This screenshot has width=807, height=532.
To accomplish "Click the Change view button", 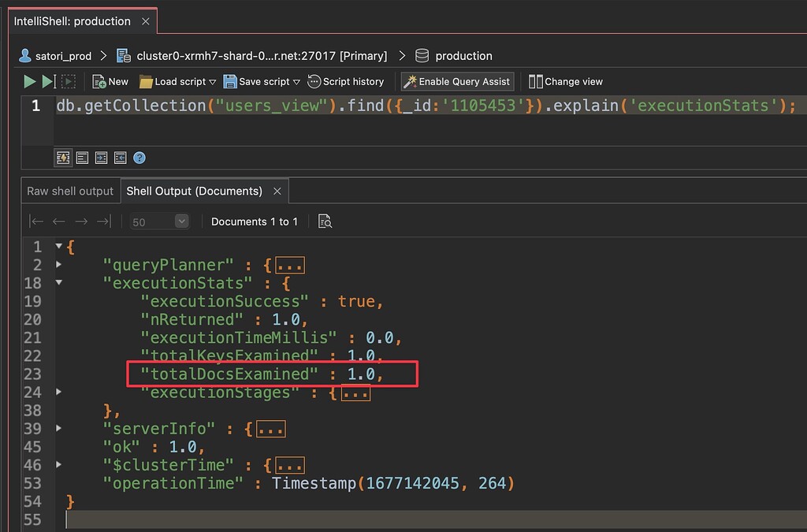I will (x=566, y=81).
